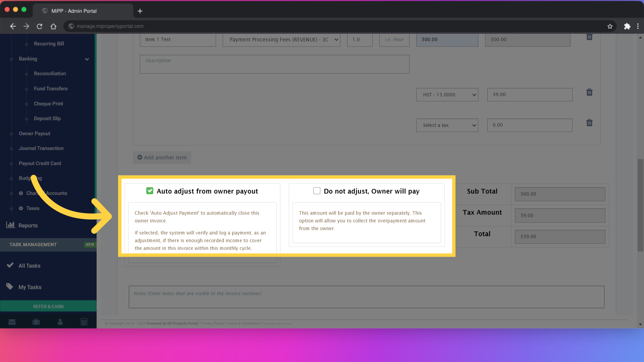The height and width of the screenshot is (362, 644).
Task: Uncheck 'Auto adjust from owner payout'
Action: pyautogui.click(x=150, y=190)
